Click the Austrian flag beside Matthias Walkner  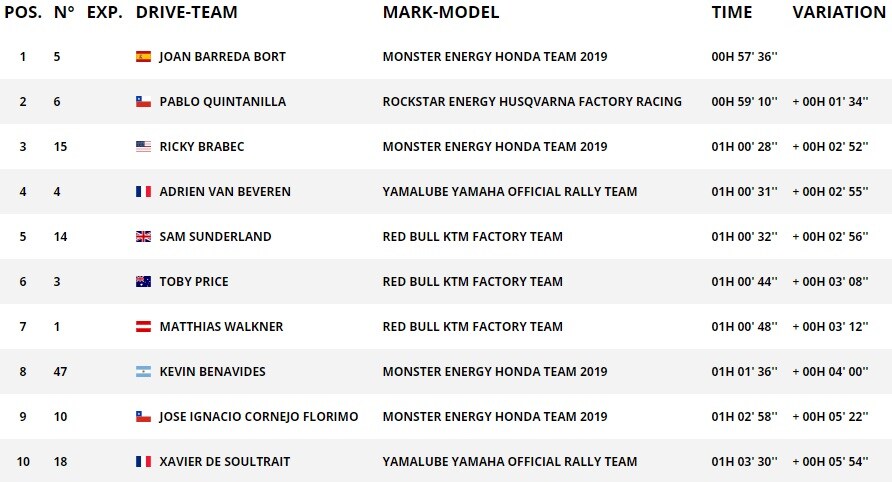tap(143, 326)
